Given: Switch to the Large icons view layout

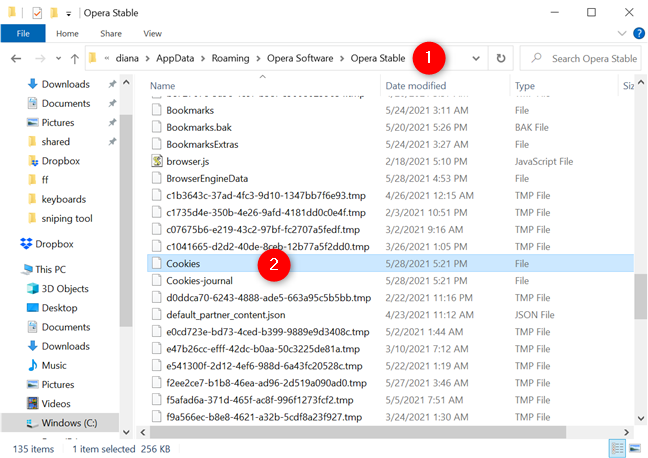Looking at the screenshot, I should pyautogui.click(x=635, y=448).
